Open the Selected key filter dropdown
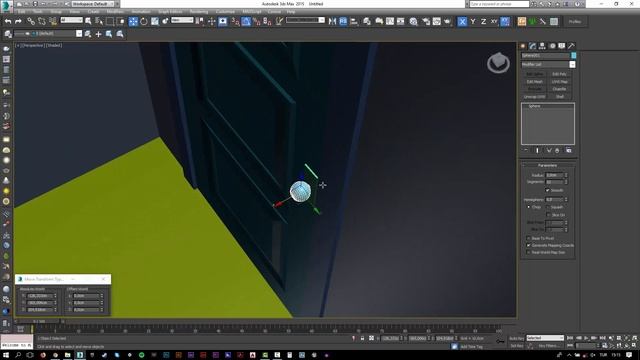The height and width of the screenshot is (360, 640). pyautogui.click(x=545, y=338)
